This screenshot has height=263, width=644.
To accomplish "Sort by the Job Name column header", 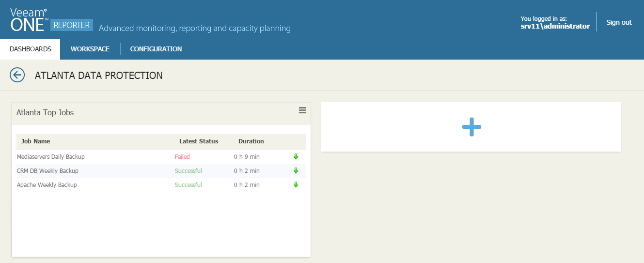I will pos(35,141).
